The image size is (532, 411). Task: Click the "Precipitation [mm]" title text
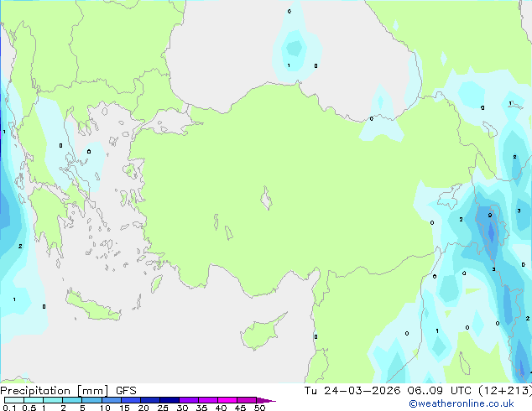pos(55,391)
